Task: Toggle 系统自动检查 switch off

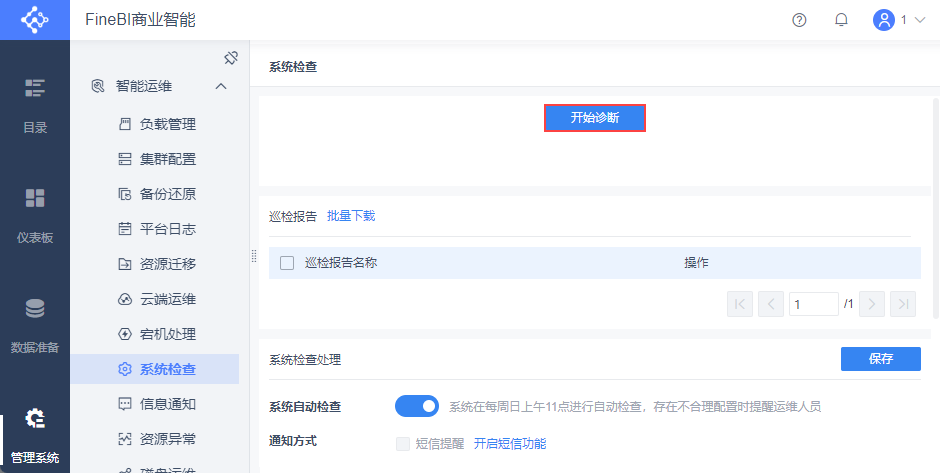Action: tap(417, 406)
